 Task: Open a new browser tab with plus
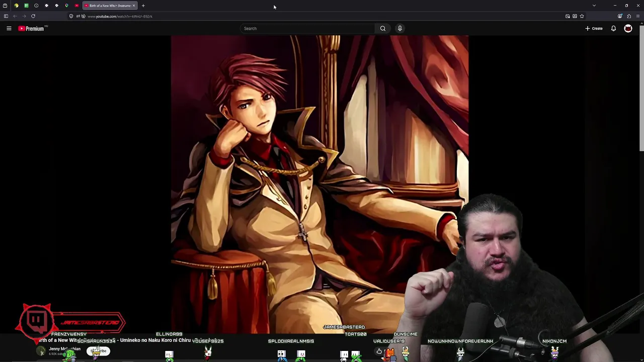(x=143, y=6)
